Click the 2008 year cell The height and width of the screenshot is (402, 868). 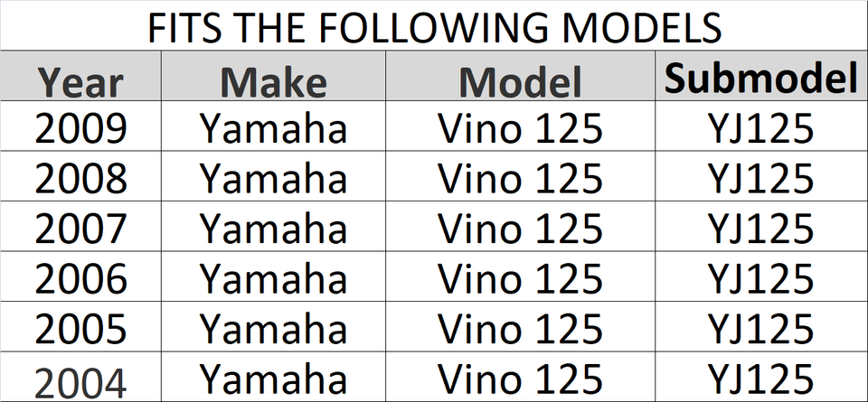click(x=80, y=176)
